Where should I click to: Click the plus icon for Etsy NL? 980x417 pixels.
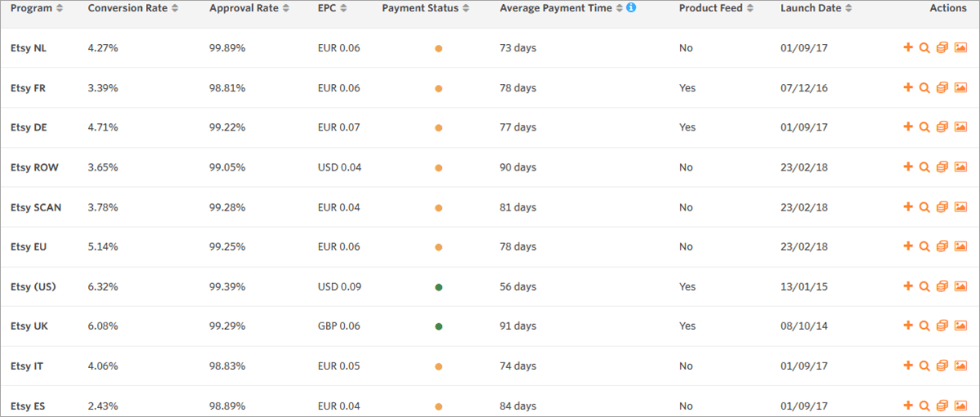click(908, 48)
